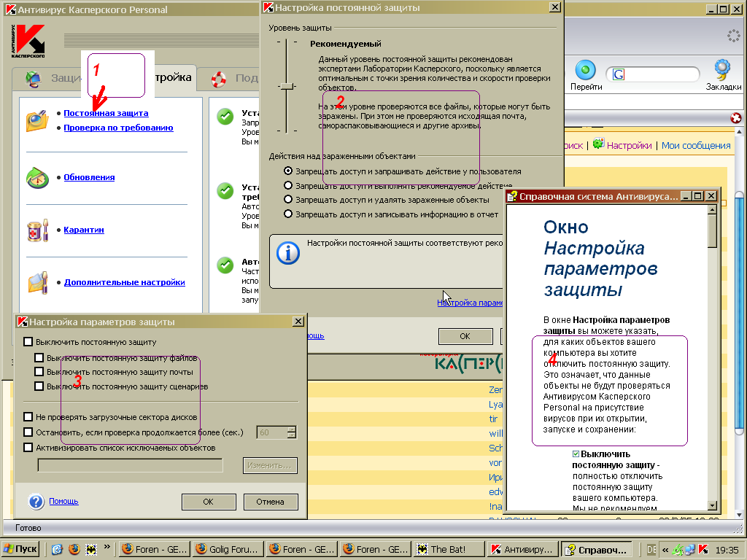Open the Дополнительные настройки link
Screen dimensions: 747x560
pos(124,282)
